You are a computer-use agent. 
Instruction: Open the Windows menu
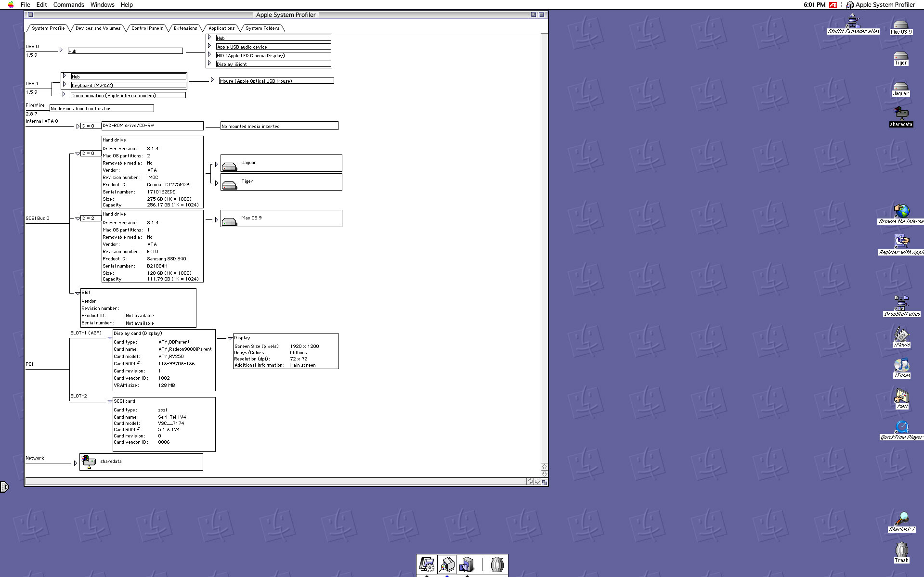103,5
